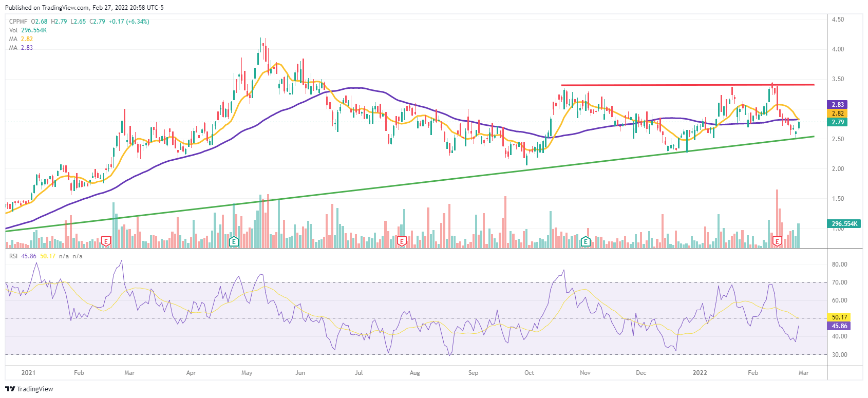Click the +0.17 (+6.34%) change value
Image resolution: width=868 pixels, height=398 pixels.
[x=129, y=22]
